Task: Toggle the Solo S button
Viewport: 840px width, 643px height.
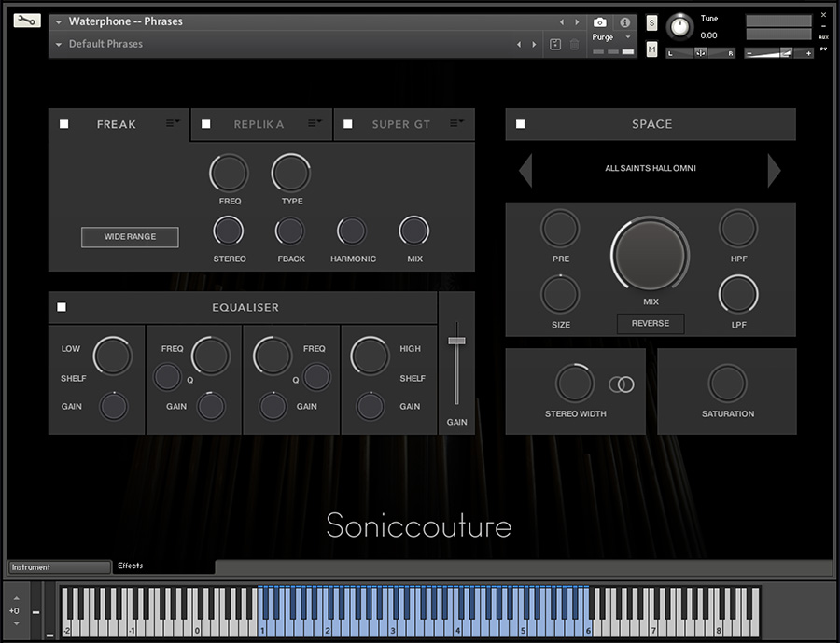Action: [651, 22]
